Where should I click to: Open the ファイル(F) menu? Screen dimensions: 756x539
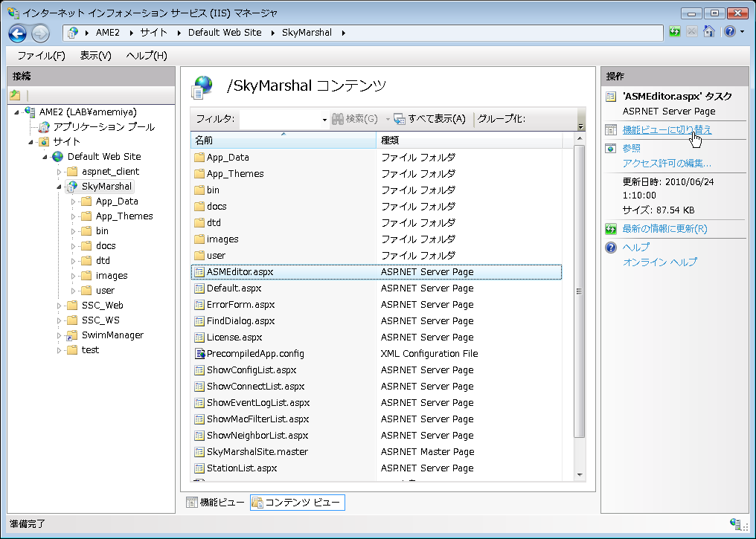coord(41,56)
